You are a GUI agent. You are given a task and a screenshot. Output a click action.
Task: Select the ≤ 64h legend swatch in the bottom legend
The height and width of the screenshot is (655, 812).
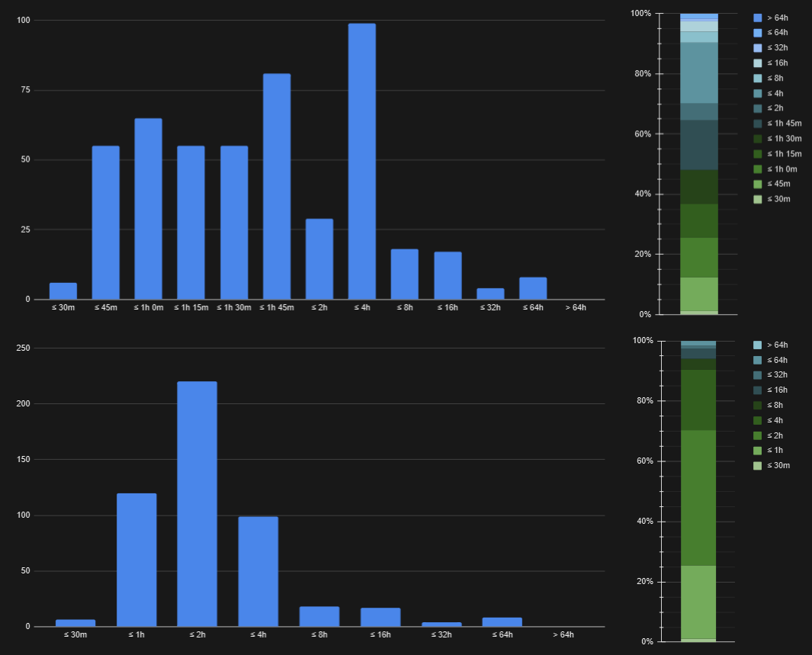758,361
